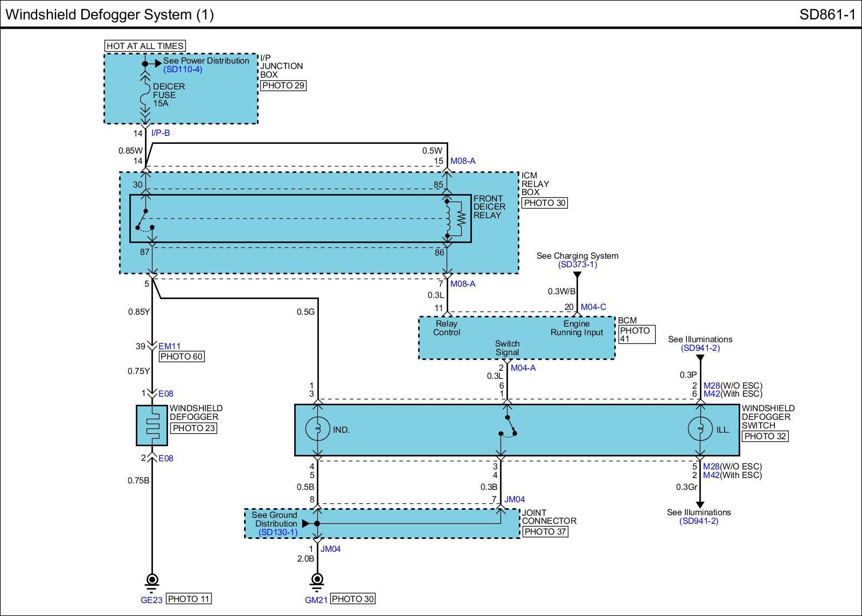Open the SD110-4 power distribution link
Screen dimensions: 862x616
coord(183,70)
